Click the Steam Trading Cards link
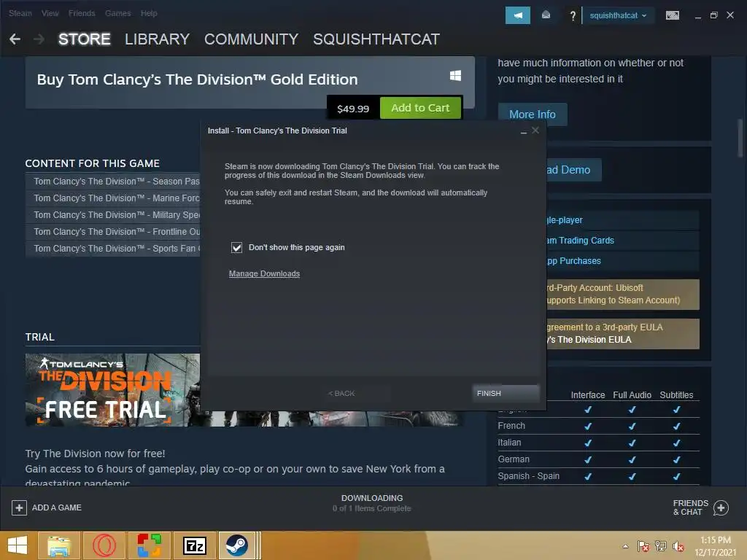 tap(623, 241)
